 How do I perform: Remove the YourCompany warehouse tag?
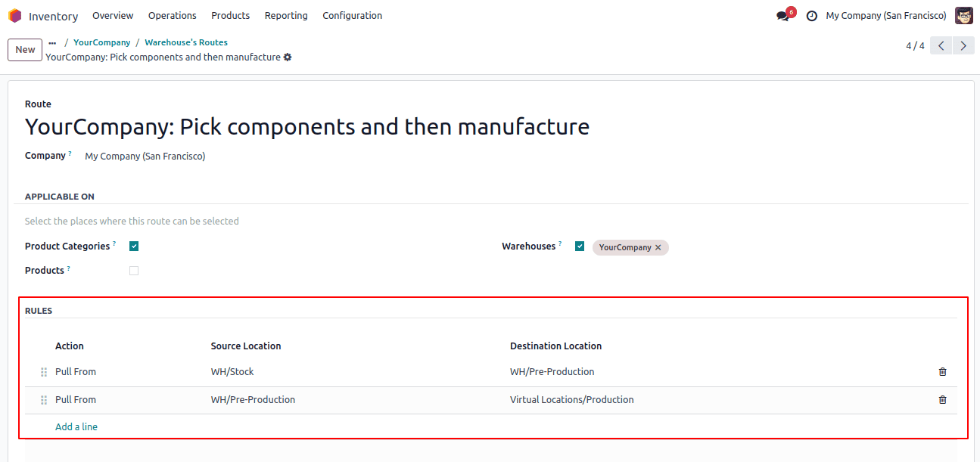pyautogui.click(x=658, y=247)
